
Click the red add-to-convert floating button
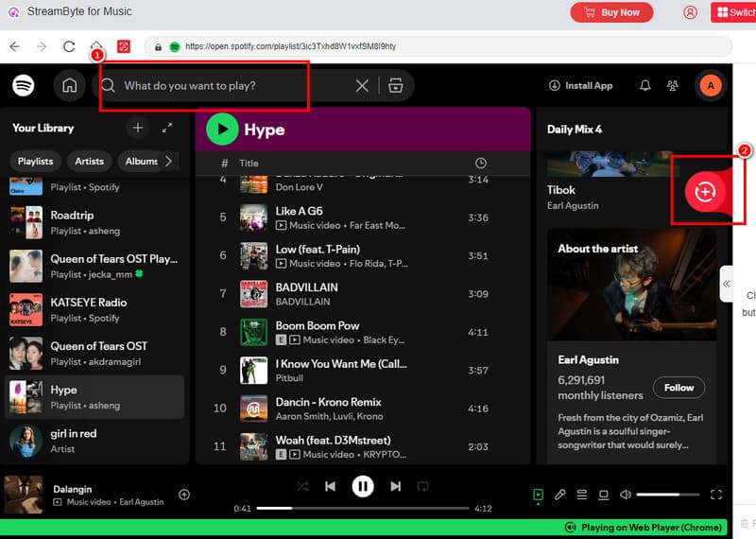tap(705, 192)
